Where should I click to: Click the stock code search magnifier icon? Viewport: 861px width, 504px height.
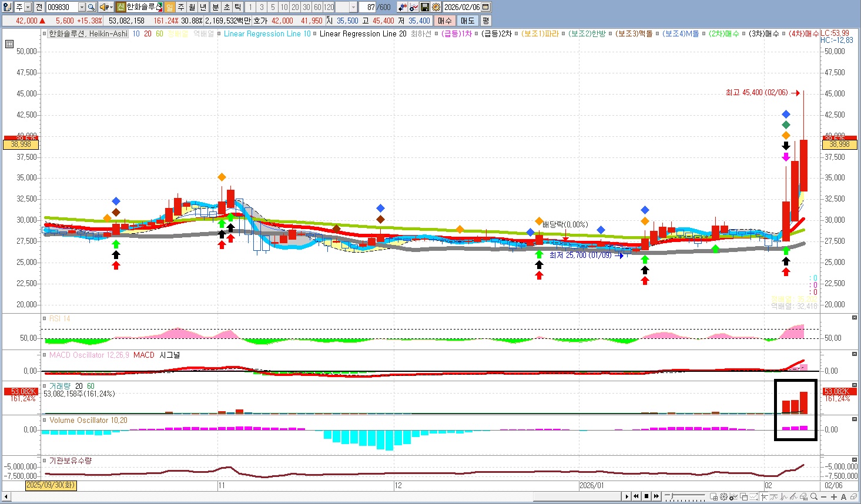click(x=92, y=7)
